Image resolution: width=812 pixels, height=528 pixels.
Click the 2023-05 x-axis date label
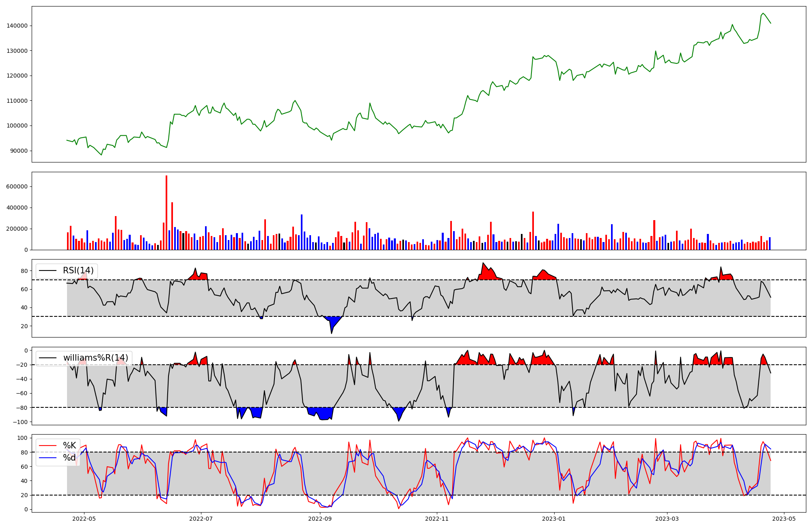pyautogui.click(x=784, y=519)
